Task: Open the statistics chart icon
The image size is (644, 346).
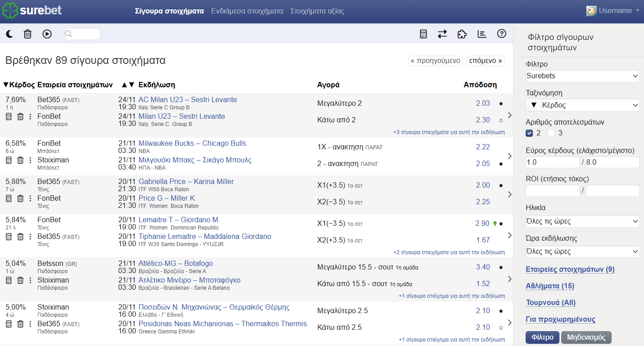Action: point(482,34)
